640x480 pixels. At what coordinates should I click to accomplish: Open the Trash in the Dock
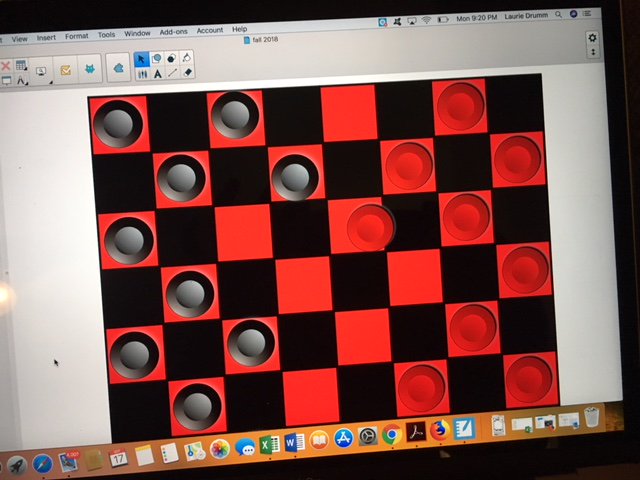click(x=591, y=417)
